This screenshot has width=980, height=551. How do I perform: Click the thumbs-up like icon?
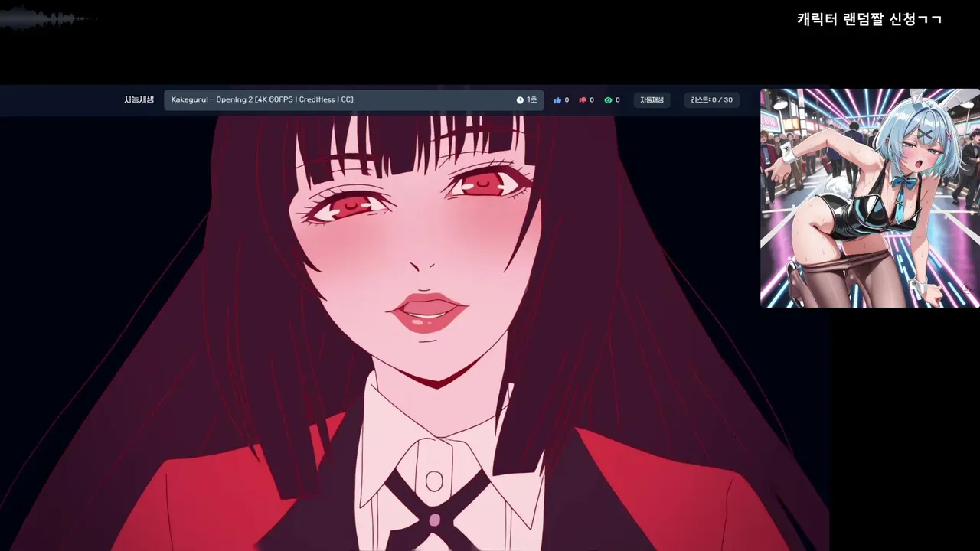(x=557, y=100)
